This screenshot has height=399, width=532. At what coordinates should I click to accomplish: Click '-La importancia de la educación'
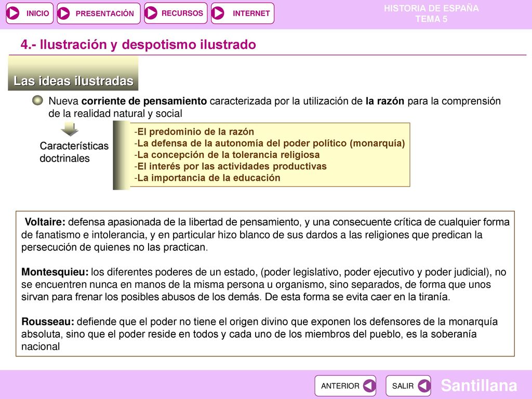[207, 178]
